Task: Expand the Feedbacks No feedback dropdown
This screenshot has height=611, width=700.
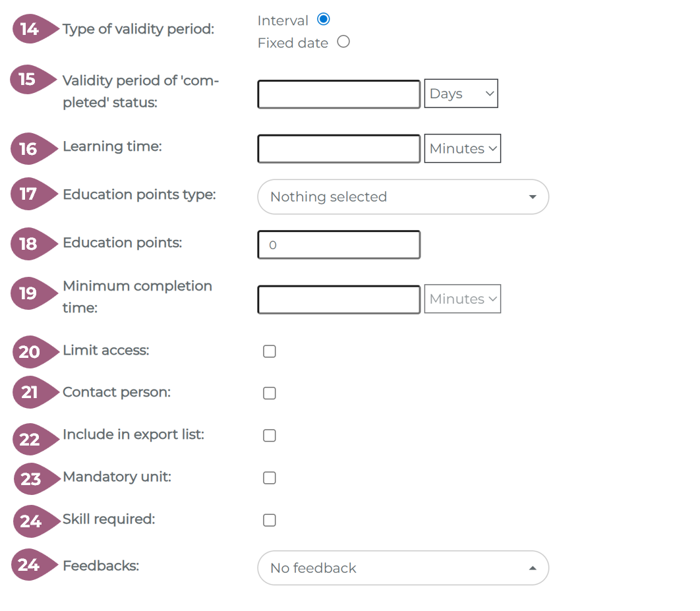Action: (403, 567)
